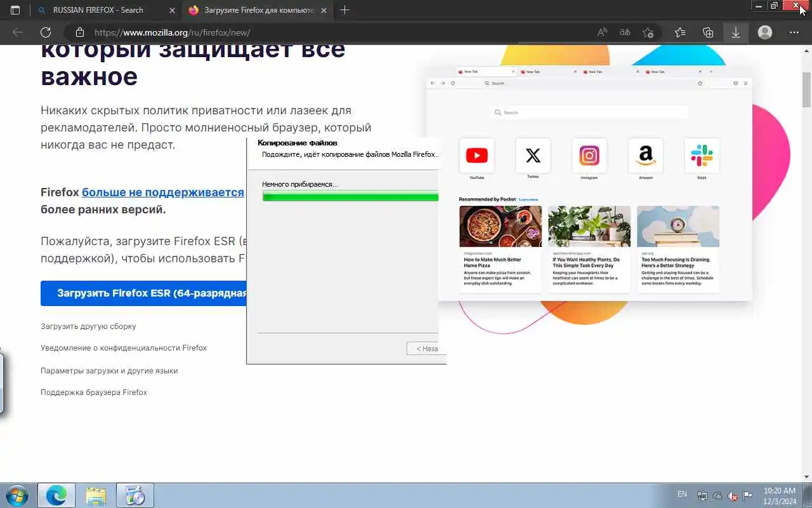Click the Копирование файлов heading
Screen dimensions: 812x508
tap(298, 143)
